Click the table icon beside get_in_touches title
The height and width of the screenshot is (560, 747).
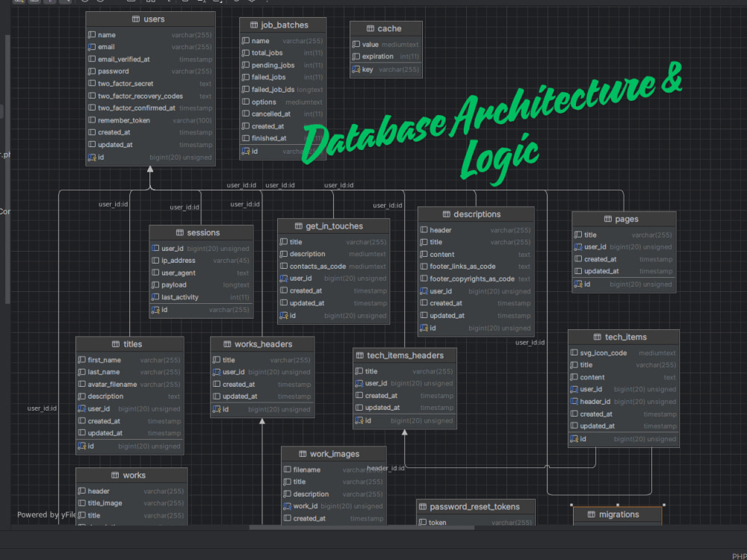click(299, 225)
